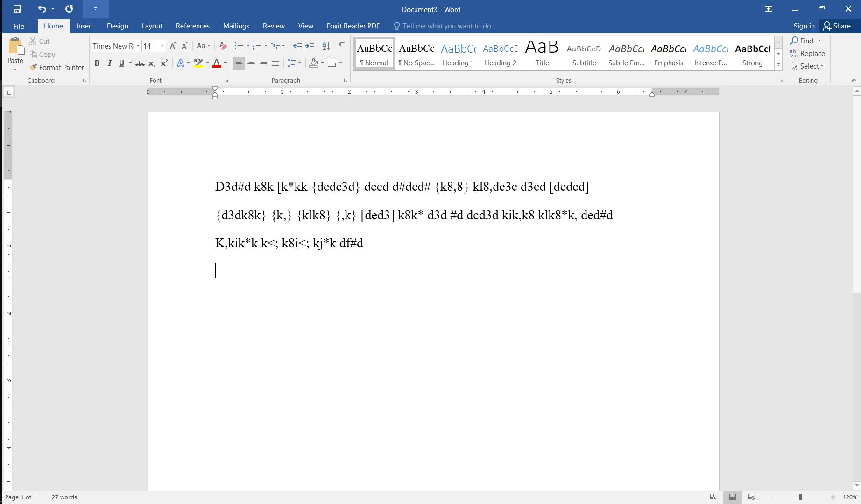This screenshot has height=504, width=861.
Task: Switch to the Layout tab
Action: 152,26
